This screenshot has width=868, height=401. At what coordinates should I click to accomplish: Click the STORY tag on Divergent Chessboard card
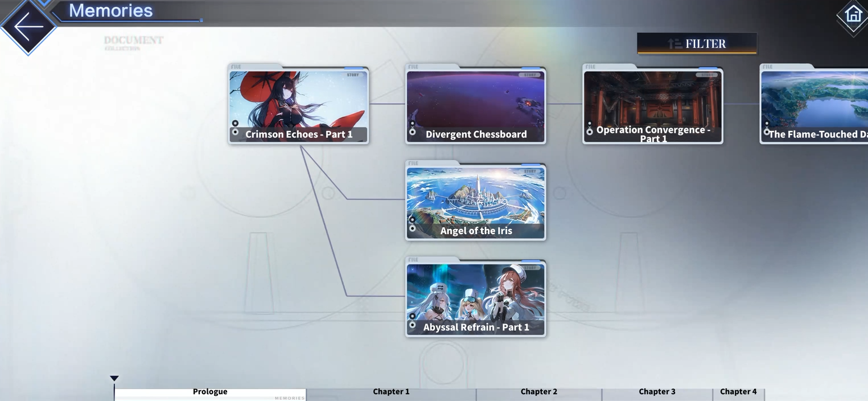tap(530, 75)
